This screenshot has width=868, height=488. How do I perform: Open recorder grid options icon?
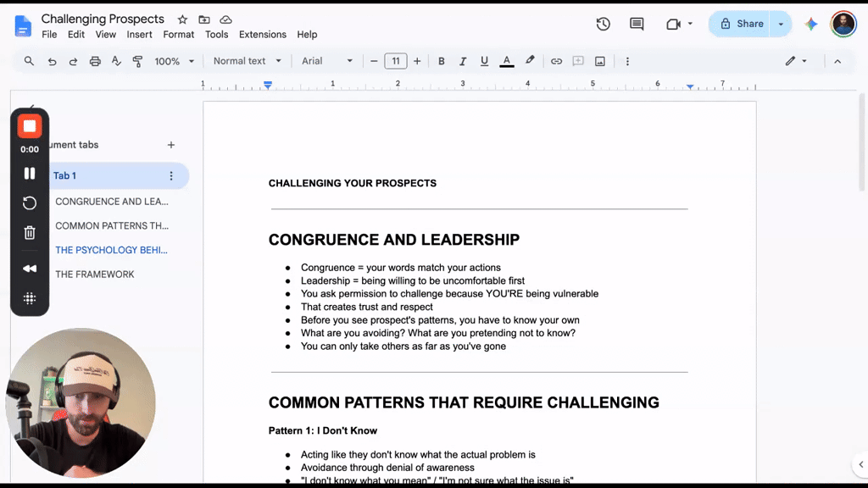[30, 299]
